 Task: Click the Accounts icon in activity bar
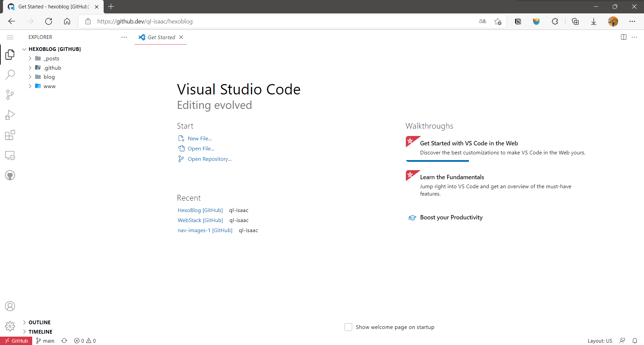point(10,306)
